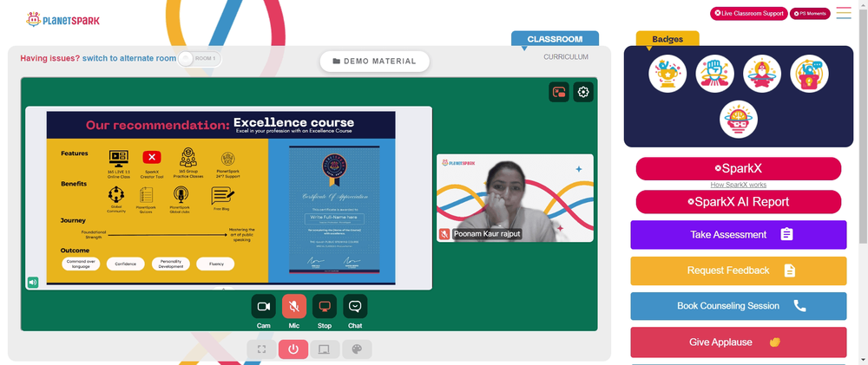Viewport: 868px width, 365px height.
Task: Click Book Counseling Session button
Action: [x=739, y=306]
